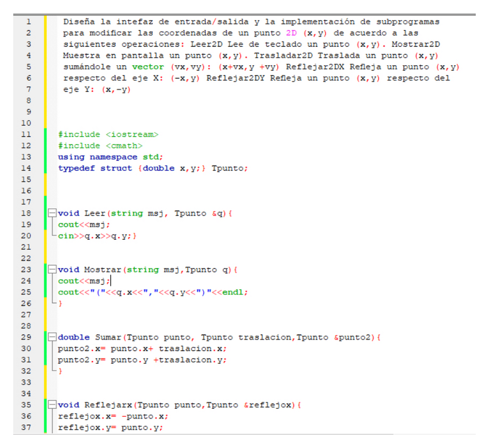
Task: Collapse the Sumar function fold marker
Action: (53, 337)
